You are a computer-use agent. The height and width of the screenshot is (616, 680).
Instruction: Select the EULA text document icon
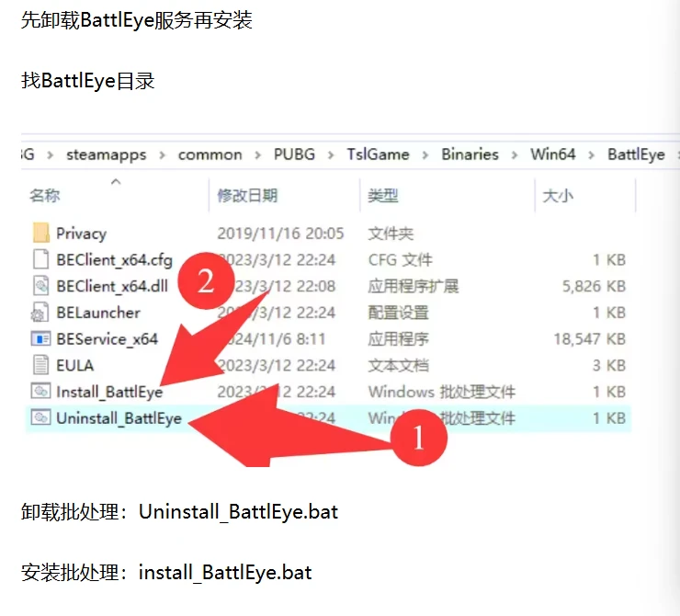pyautogui.click(x=40, y=365)
